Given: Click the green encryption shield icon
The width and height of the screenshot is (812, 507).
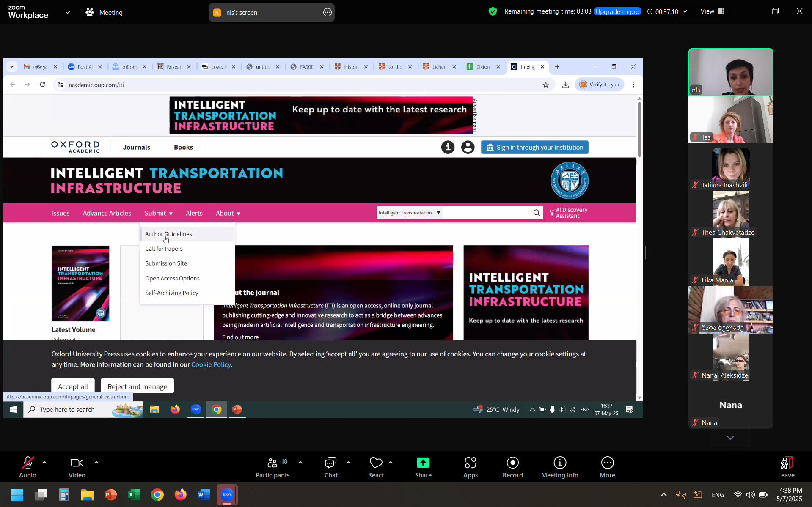Looking at the screenshot, I should [x=493, y=11].
